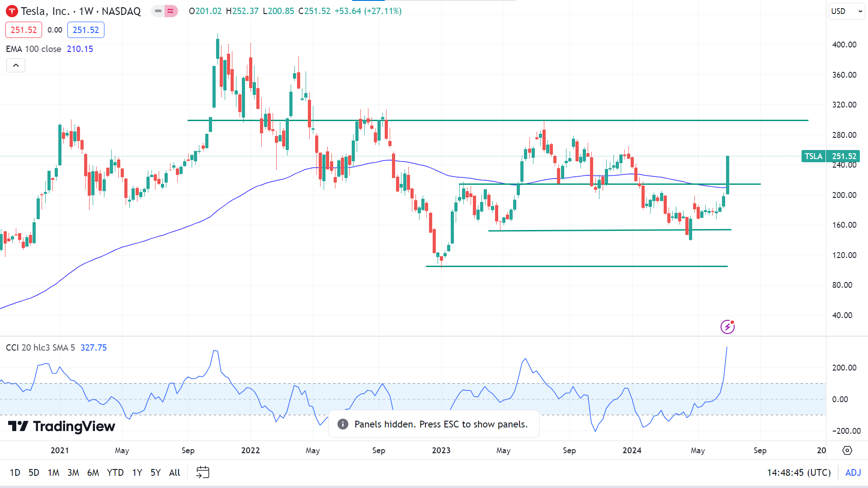Select the CCI 20 hlc3 indicator legend
Image resolution: width=868 pixels, height=488 pixels.
40,347
